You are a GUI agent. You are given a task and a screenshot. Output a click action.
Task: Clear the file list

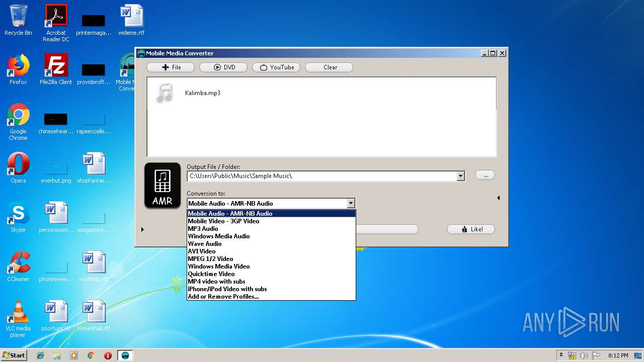pyautogui.click(x=329, y=67)
